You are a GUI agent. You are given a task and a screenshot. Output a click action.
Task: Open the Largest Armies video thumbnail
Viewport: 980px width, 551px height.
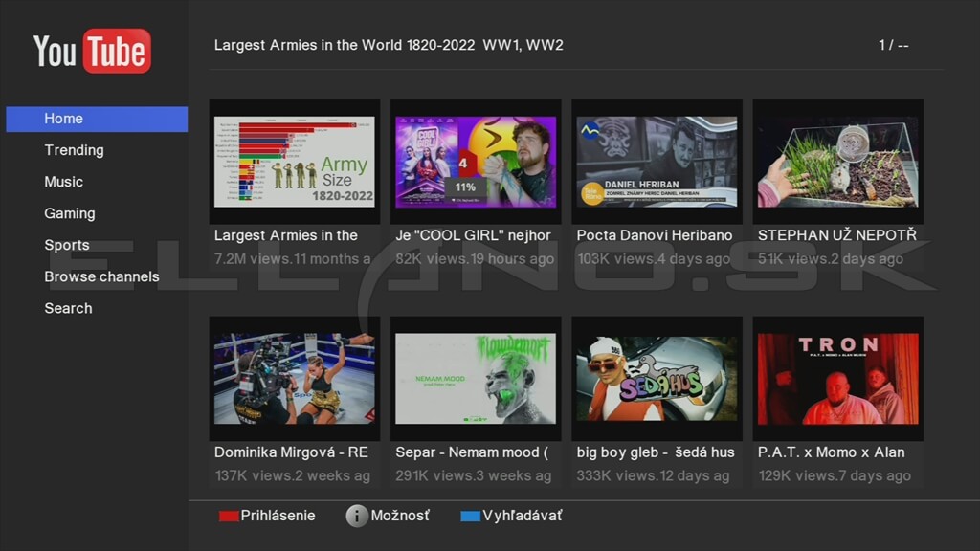pos(295,162)
